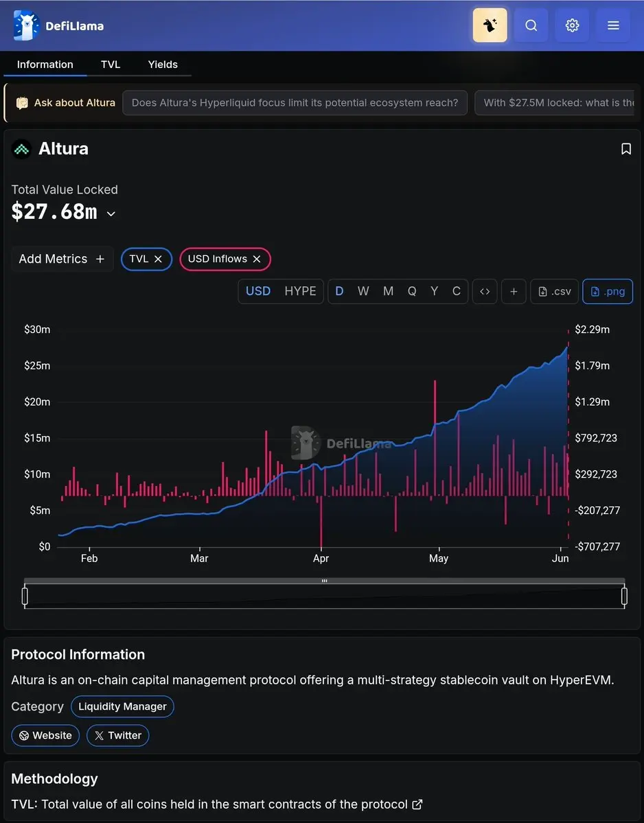Screen dimensions: 644x823
Task: Select monthly M grouping
Action: tap(388, 291)
